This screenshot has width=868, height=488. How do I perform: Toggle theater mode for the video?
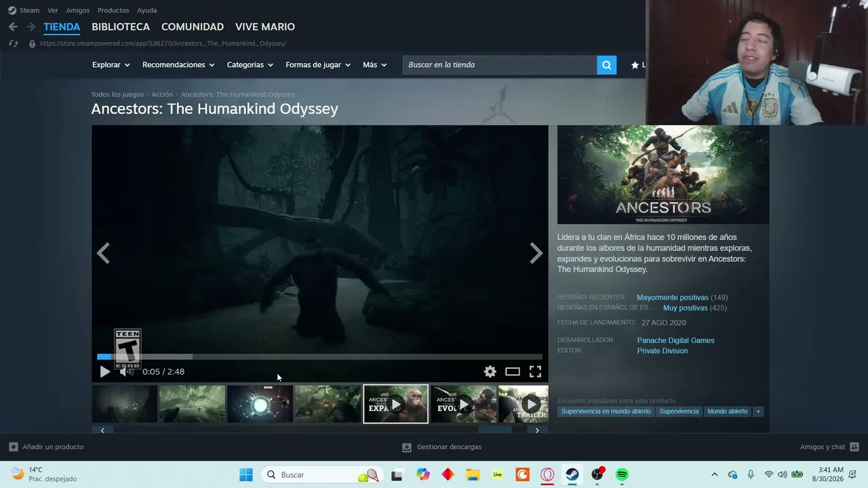pyautogui.click(x=513, y=371)
